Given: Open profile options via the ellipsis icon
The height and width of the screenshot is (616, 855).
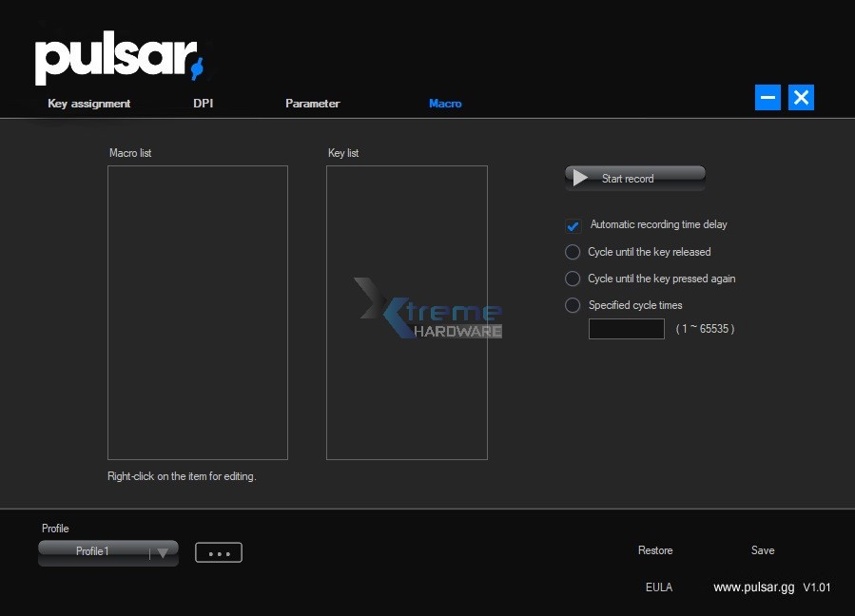Looking at the screenshot, I should click(218, 551).
